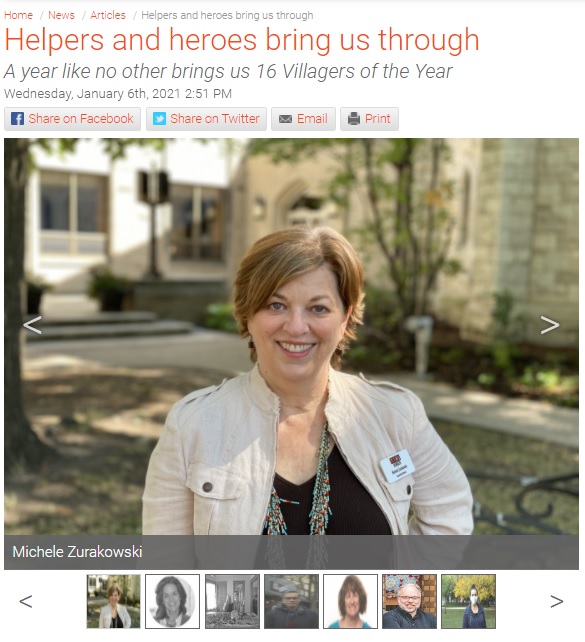Select the man in cap thumbnail
This screenshot has width=585, height=642.
tap(291, 601)
